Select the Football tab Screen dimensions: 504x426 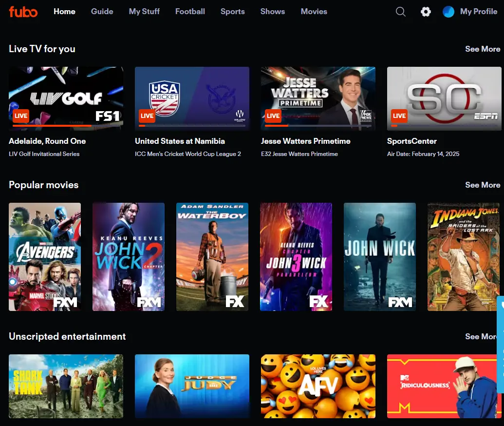(x=190, y=12)
